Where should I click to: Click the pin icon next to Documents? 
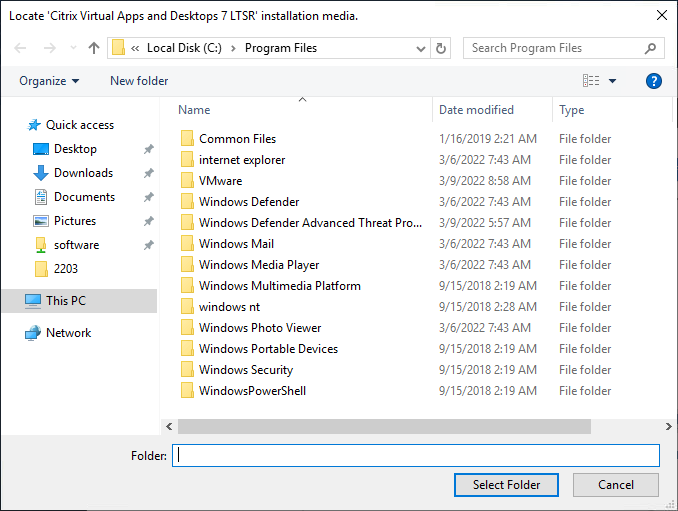point(149,197)
